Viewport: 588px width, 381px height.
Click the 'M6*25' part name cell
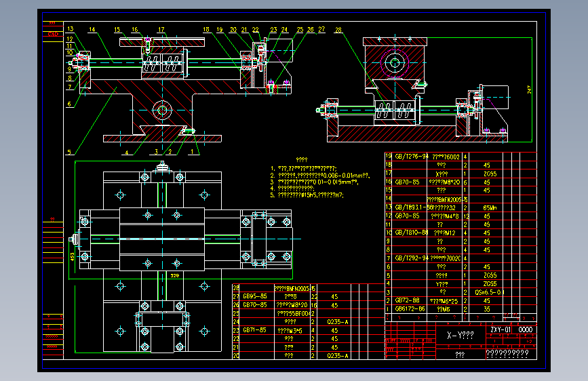444,301
